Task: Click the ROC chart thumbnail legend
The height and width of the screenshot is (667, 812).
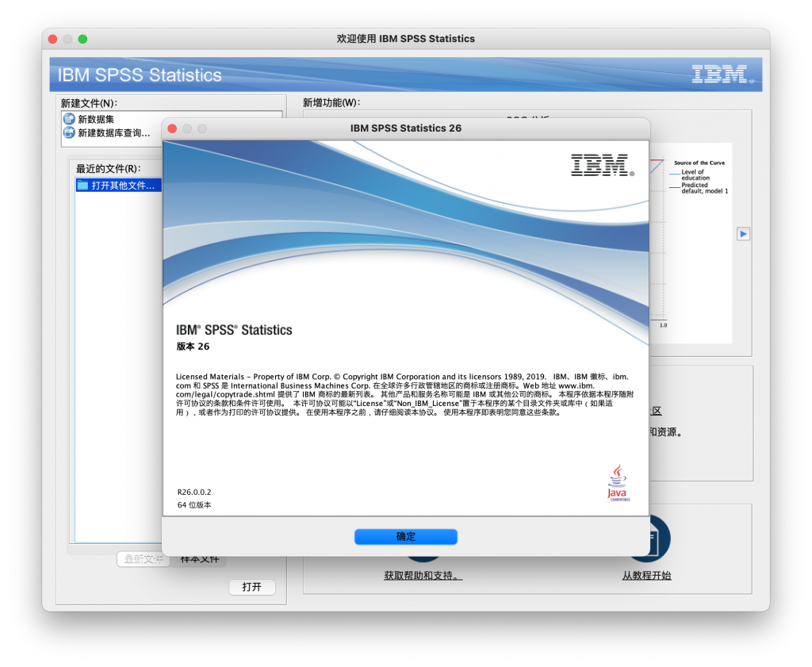Action: pyautogui.click(x=699, y=177)
